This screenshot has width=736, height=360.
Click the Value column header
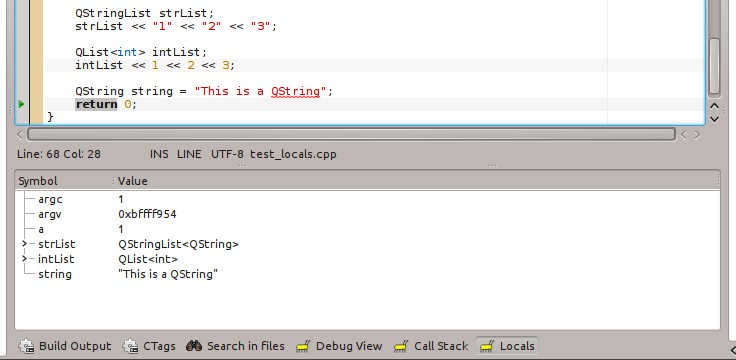coord(417,181)
